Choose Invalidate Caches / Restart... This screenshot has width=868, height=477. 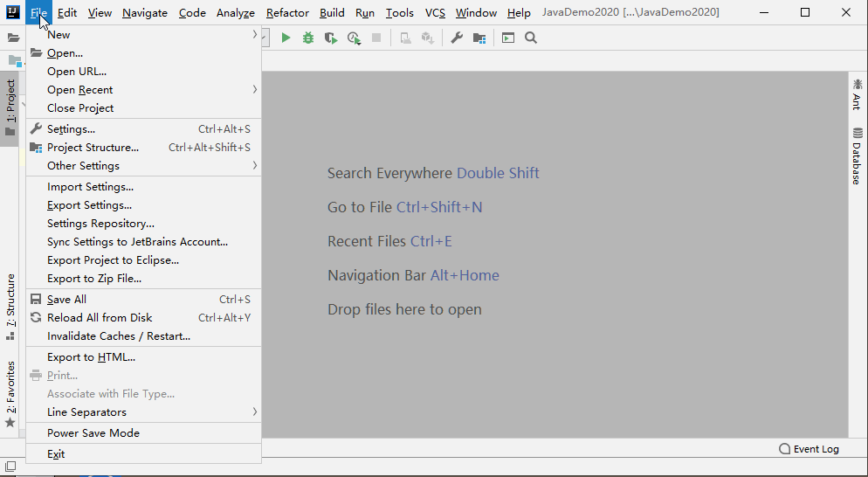pos(144,335)
